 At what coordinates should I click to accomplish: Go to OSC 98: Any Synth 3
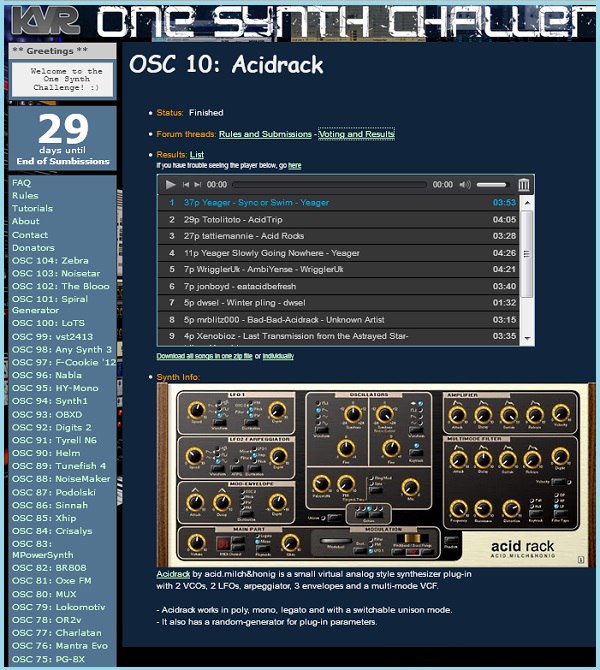[62, 350]
